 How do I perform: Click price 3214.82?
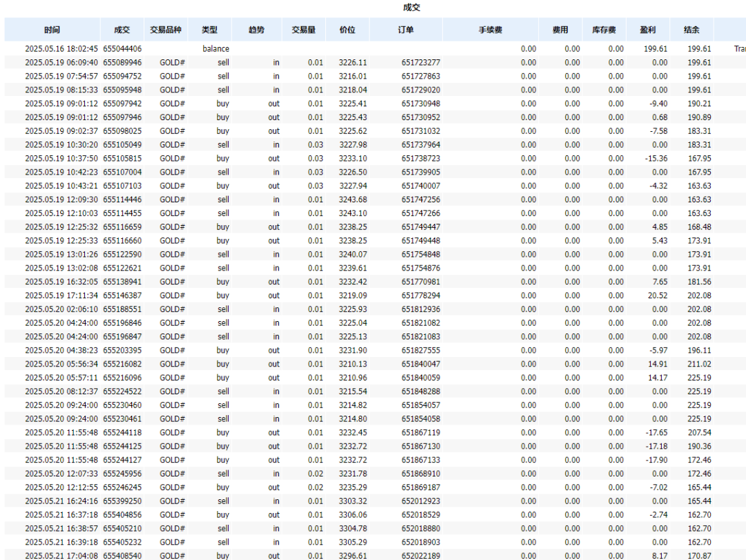[352, 405]
